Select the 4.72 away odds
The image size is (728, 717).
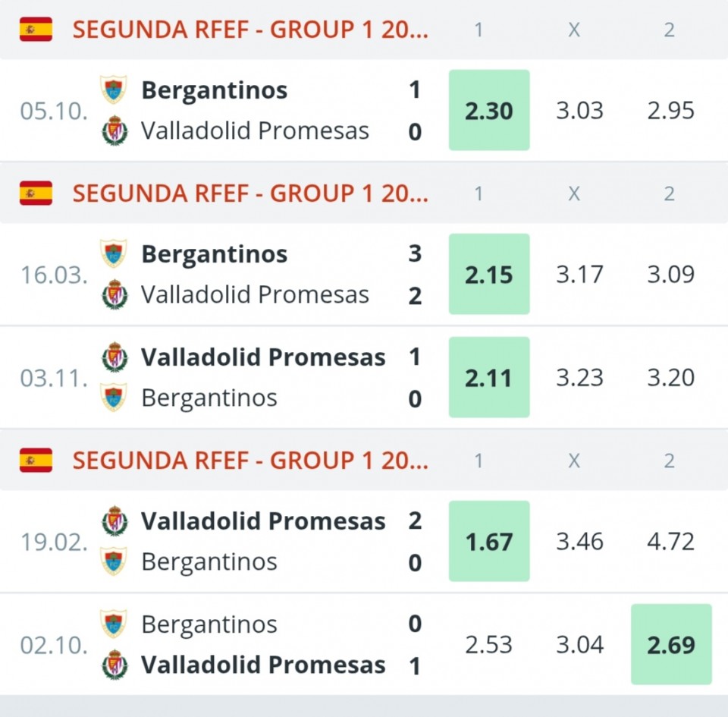671,542
